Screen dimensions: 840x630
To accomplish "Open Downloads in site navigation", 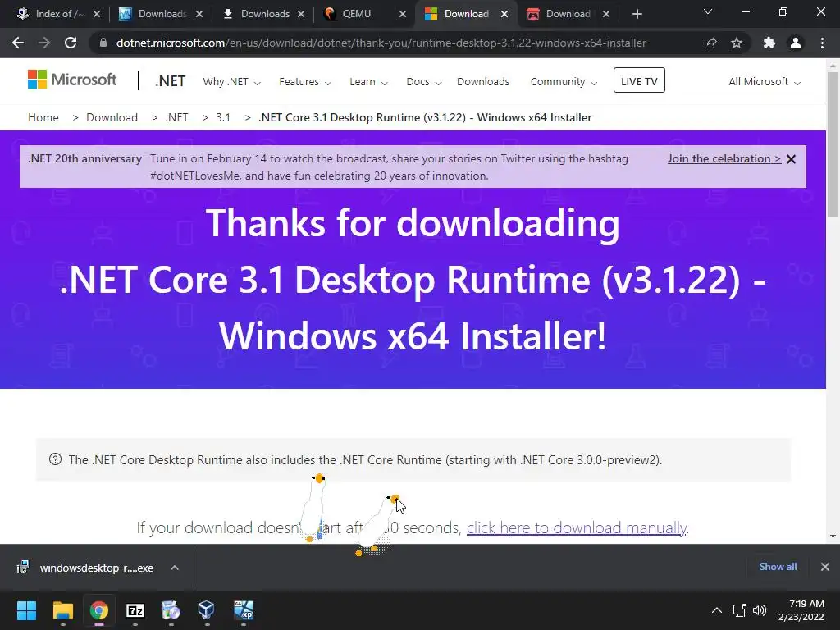I will (x=483, y=82).
